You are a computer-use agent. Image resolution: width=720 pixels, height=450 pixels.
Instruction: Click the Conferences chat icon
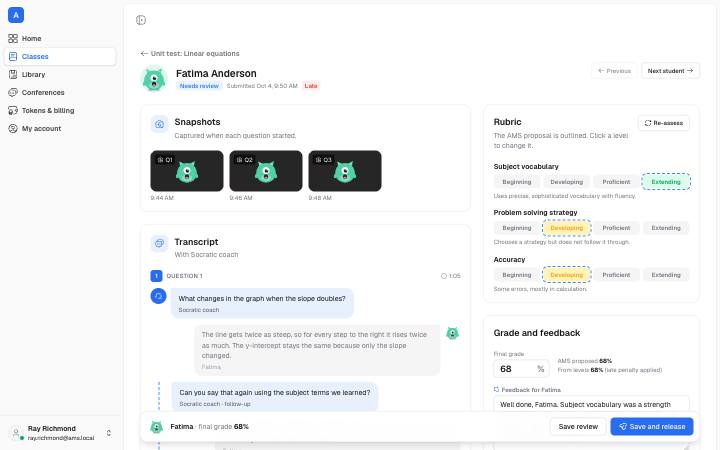[13, 92]
